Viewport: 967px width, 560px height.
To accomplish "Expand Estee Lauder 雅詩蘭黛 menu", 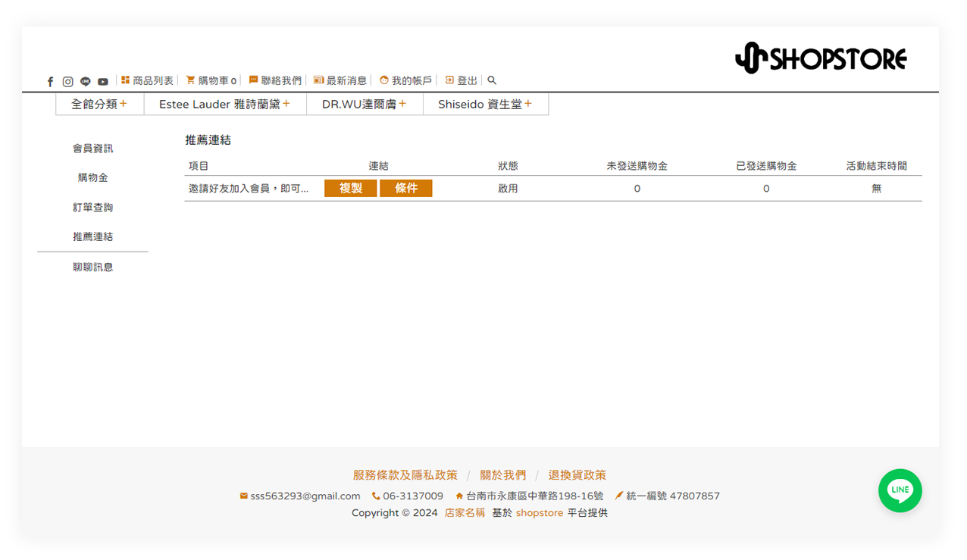I will 224,104.
